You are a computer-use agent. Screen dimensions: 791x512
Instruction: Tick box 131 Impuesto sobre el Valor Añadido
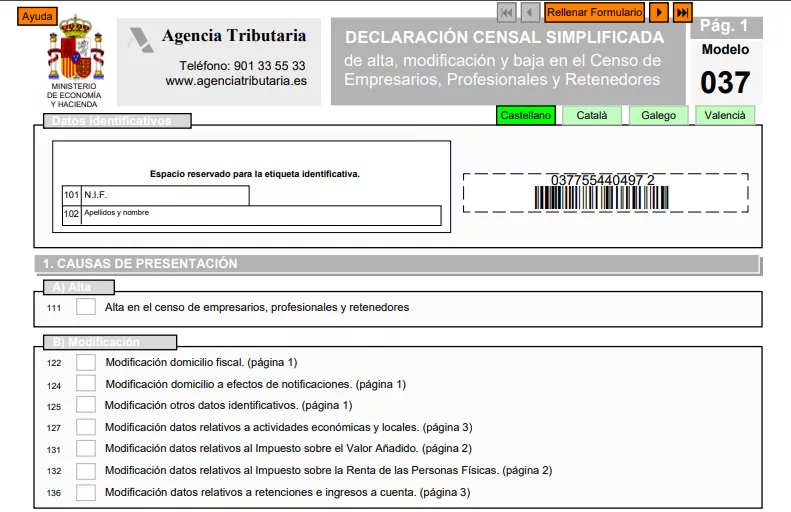click(x=86, y=448)
